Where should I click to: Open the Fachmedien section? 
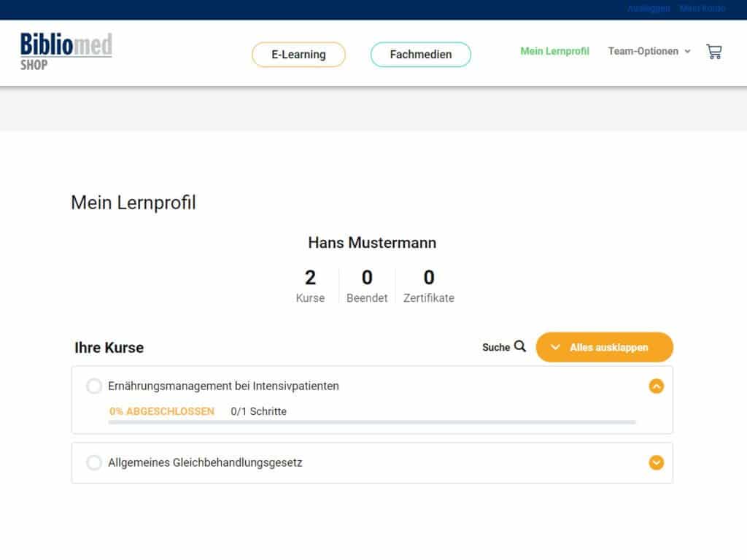[420, 55]
